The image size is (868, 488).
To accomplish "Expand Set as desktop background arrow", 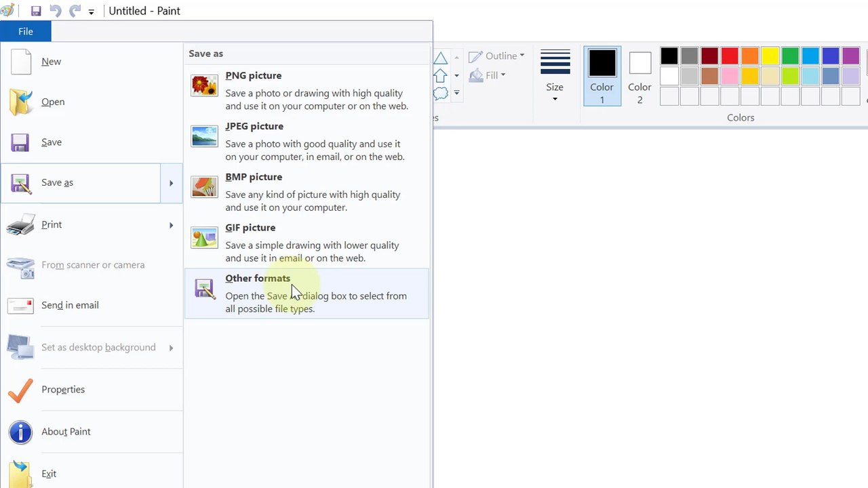I will pos(171,348).
